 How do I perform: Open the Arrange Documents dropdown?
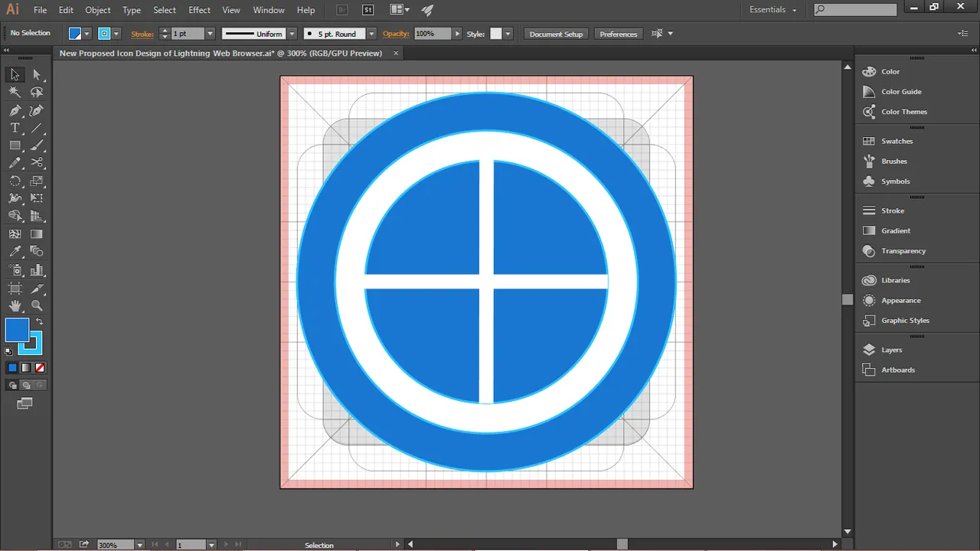tap(400, 10)
